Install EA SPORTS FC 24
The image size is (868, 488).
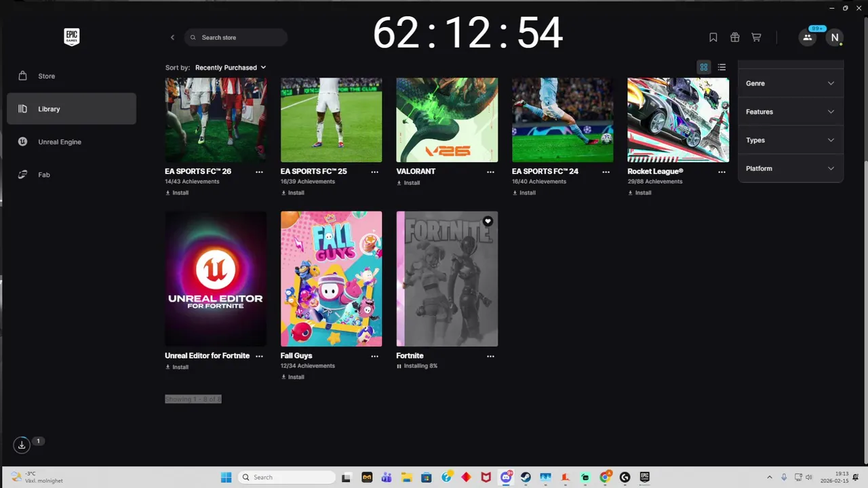(524, 192)
